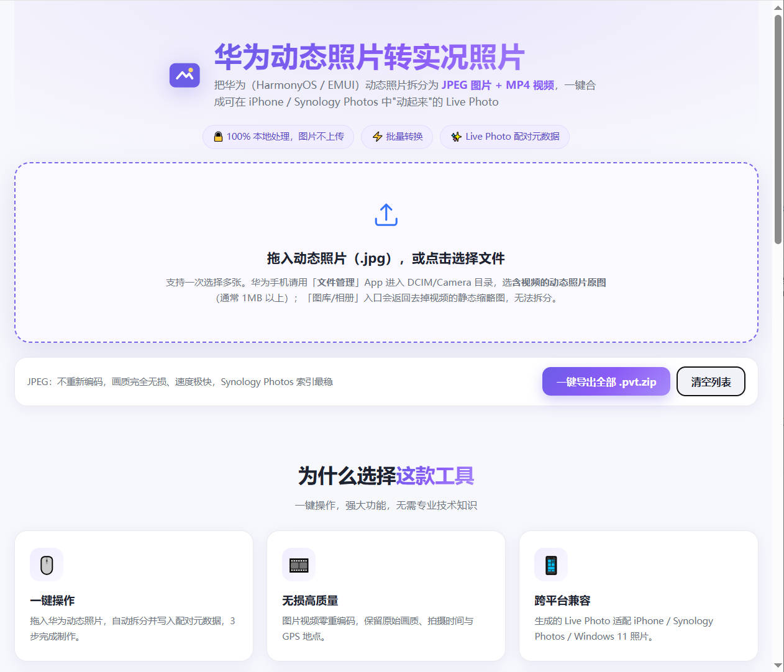Export all with 一键导出全部 .pvt.zip button

coord(606,381)
